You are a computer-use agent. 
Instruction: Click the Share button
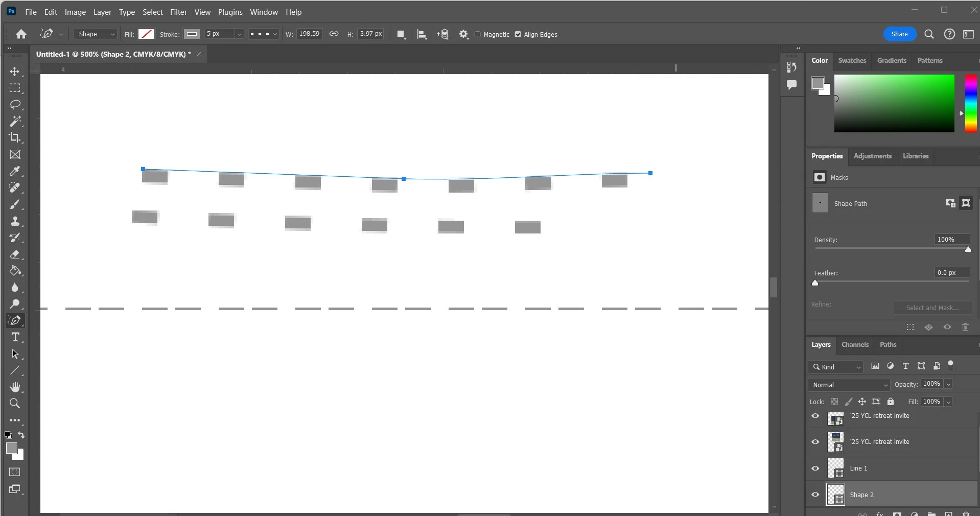pyautogui.click(x=900, y=34)
